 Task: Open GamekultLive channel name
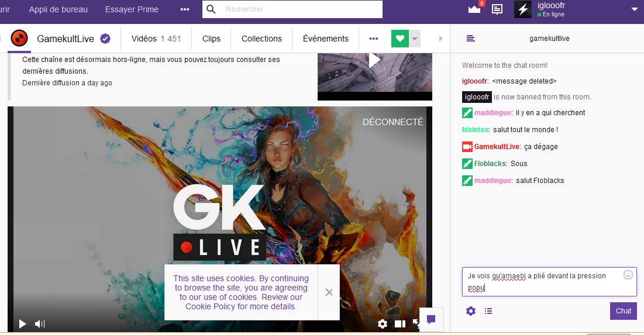pyautogui.click(x=66, y=39)
